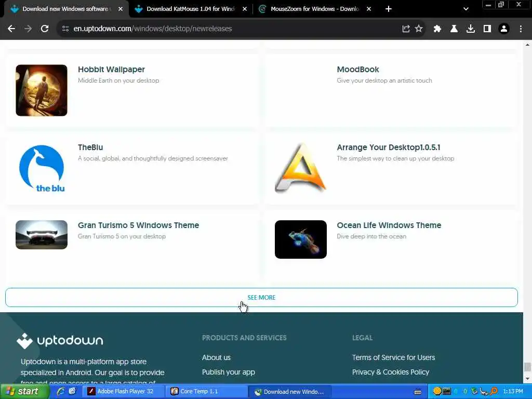Click page scrollbar up arrow
The width and height of the screenshot is (532, 399).
[x=528, y=44]
